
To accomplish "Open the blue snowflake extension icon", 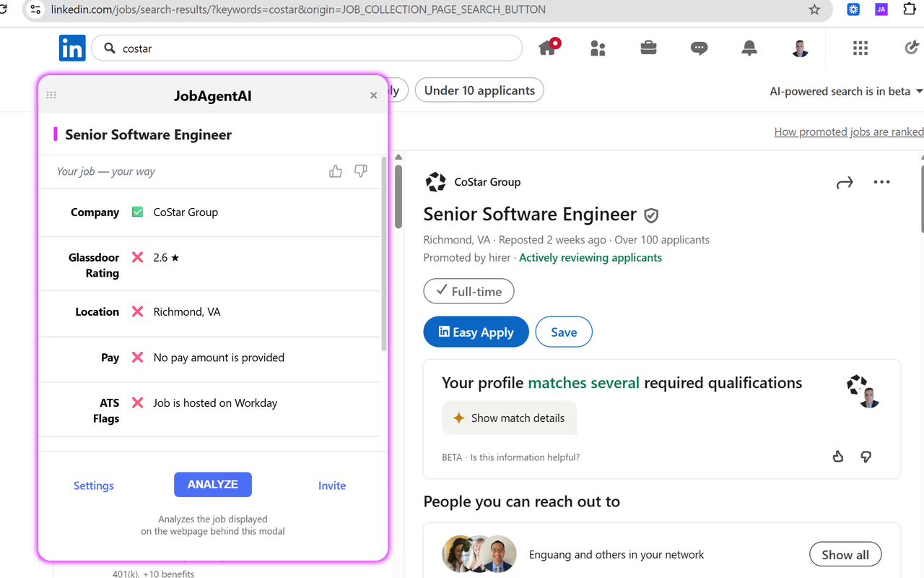I will 853,10.
